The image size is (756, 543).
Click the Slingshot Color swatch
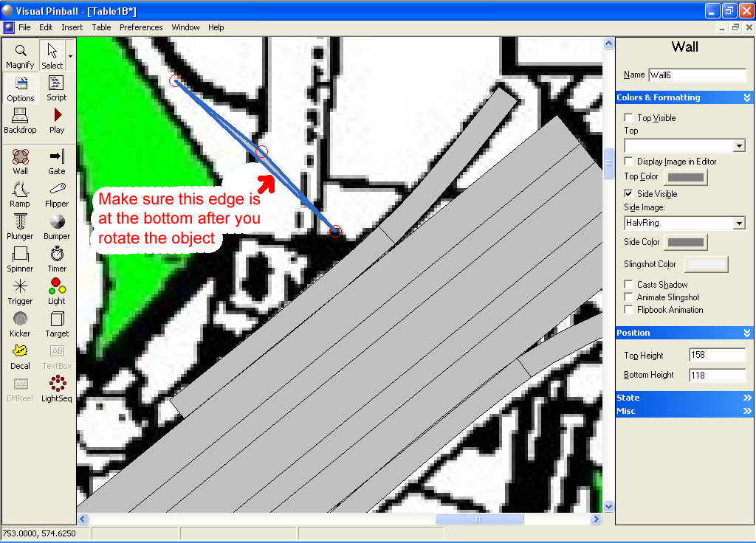(706, 264)
